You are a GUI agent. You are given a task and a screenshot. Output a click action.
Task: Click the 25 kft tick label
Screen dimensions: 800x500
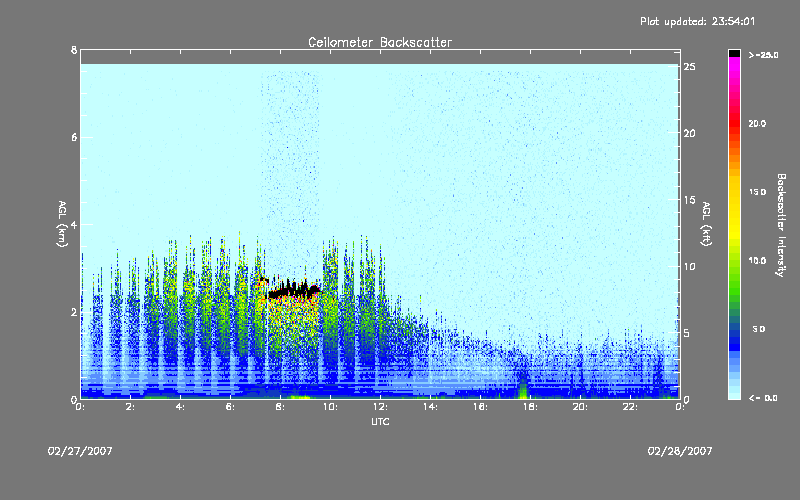[x=689, y=67]
